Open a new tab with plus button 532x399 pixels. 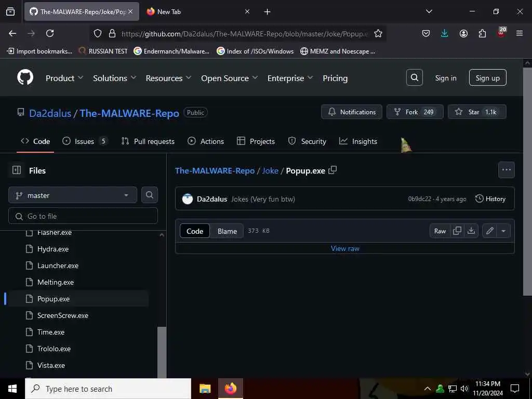[x=267, y=12]
